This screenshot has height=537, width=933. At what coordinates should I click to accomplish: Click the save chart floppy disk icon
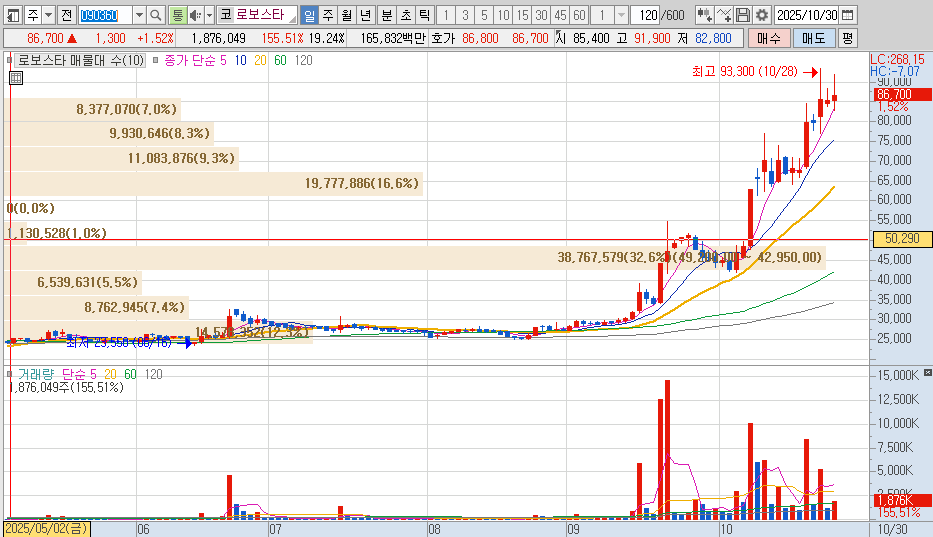click(x=742, y=15)
